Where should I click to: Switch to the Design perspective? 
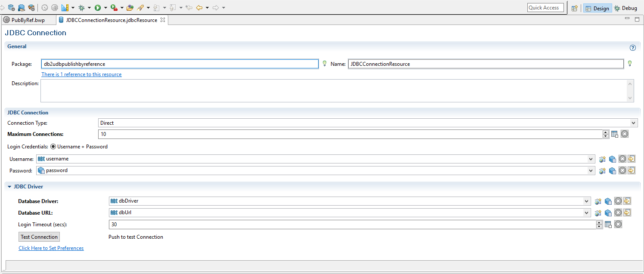(597, 8)
